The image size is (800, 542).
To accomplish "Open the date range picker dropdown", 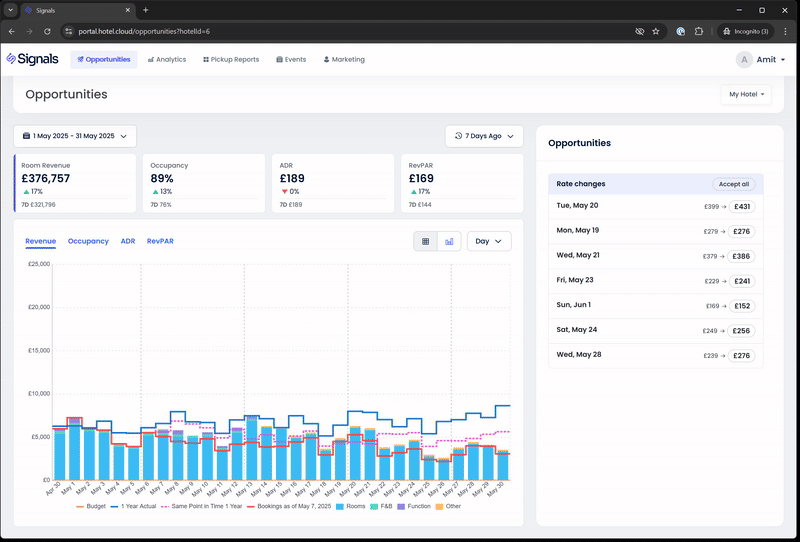I will (x=75, y=136).
